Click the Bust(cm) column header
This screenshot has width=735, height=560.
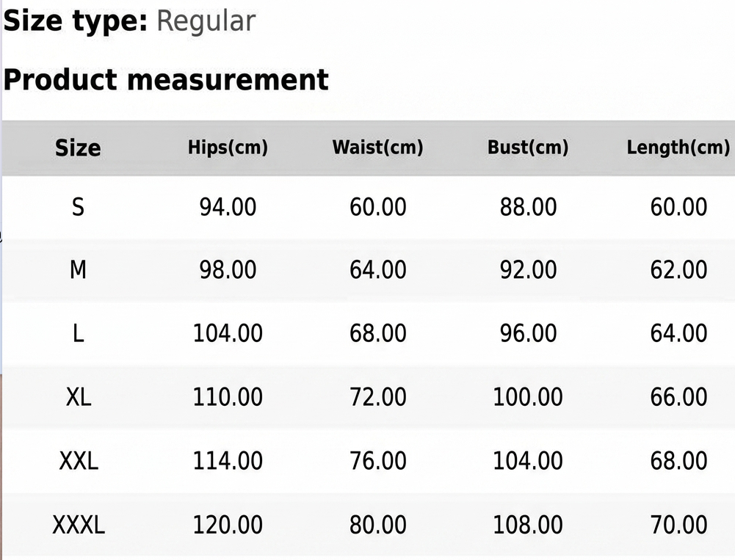click(528, 148)
